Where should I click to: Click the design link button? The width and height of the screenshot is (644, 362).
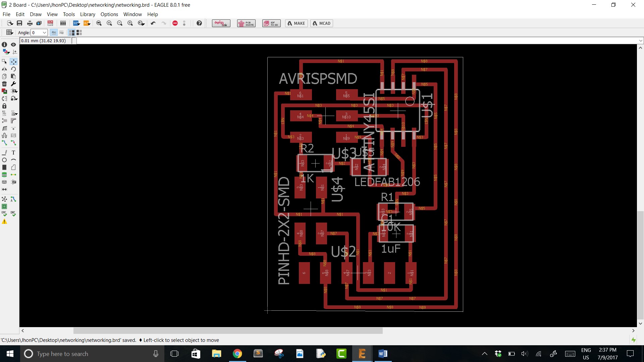[x=221, y=23]
